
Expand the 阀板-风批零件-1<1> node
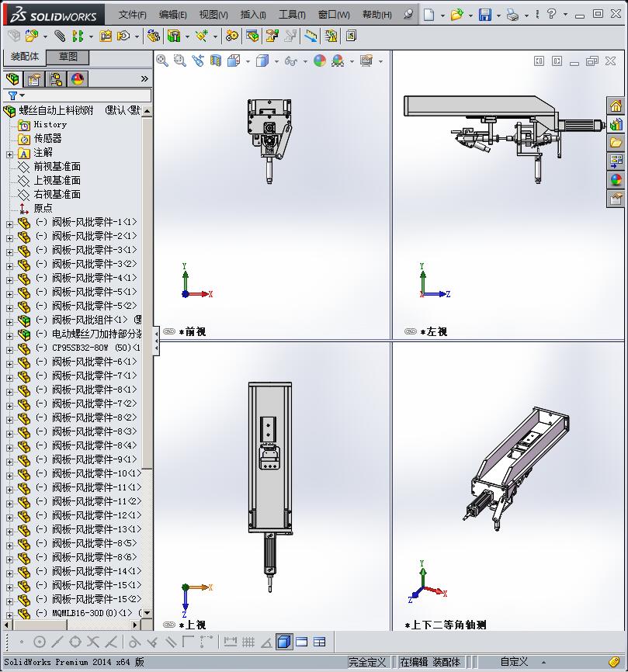click(x=9, y=224)
